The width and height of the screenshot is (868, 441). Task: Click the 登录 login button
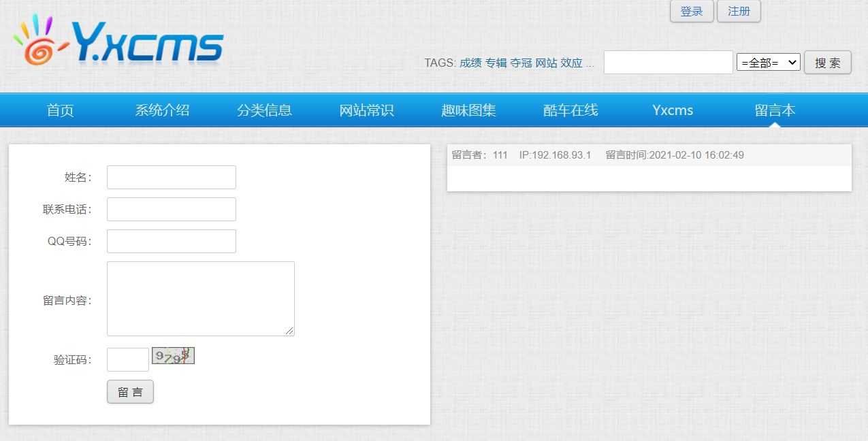click(692, 12)
